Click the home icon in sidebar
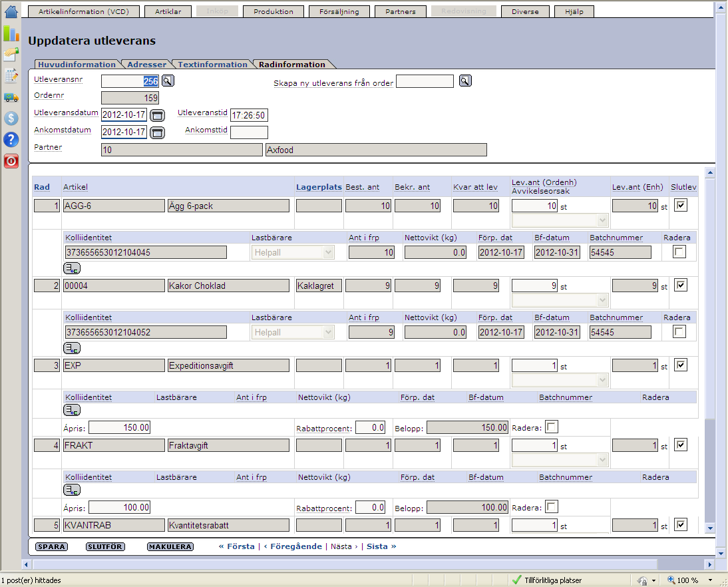 pyautogui.click(x=11, y=11)
